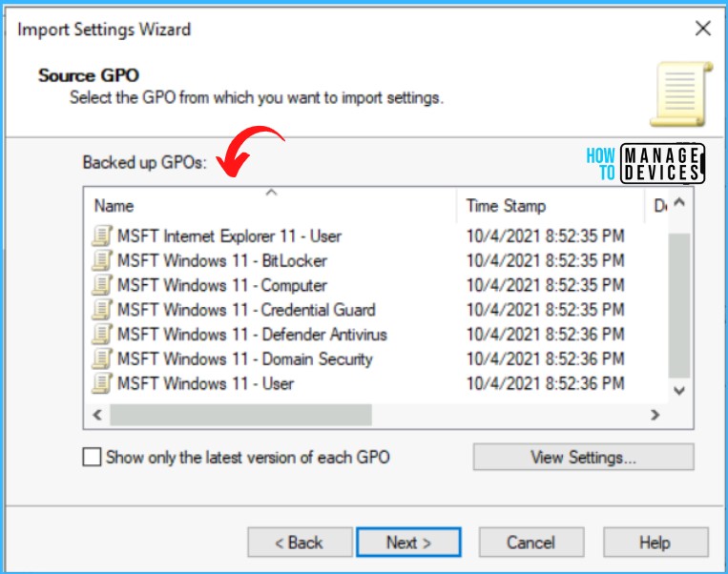Click the Defender Antivirus GPO icon
728x574 pixels.
coord(102,334)
